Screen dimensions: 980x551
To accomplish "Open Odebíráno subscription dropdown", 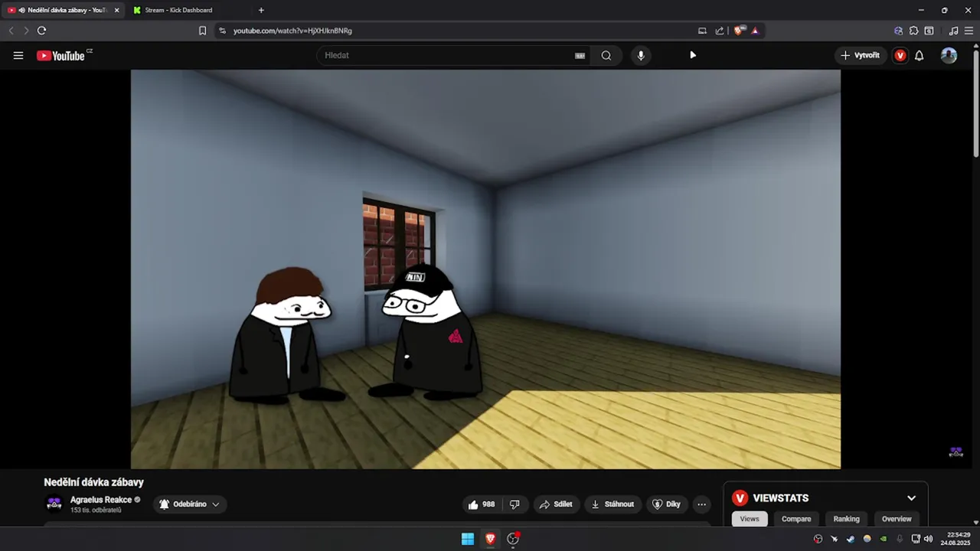I will coord(190,504).
